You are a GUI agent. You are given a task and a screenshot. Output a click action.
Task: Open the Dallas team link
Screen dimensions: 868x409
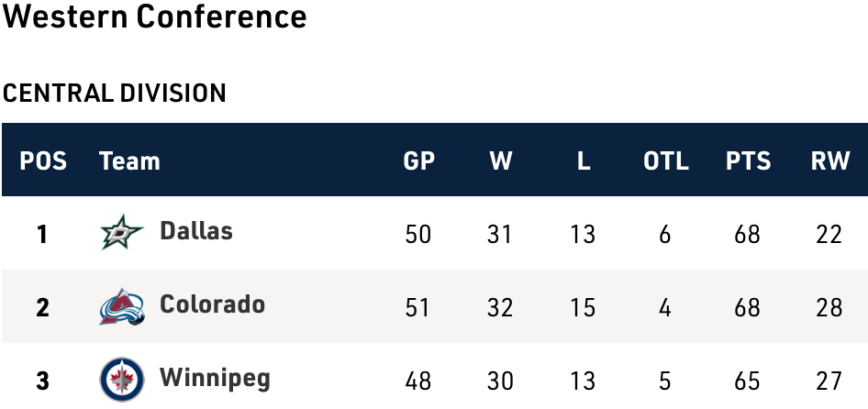click(x=196, y=231)
